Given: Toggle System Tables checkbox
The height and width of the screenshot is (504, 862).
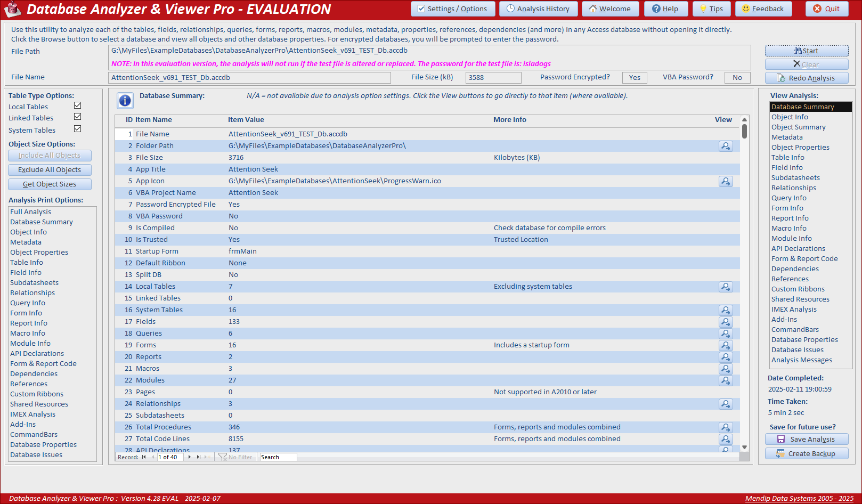Looking at the screenshot, I should [x=77, y=129].
